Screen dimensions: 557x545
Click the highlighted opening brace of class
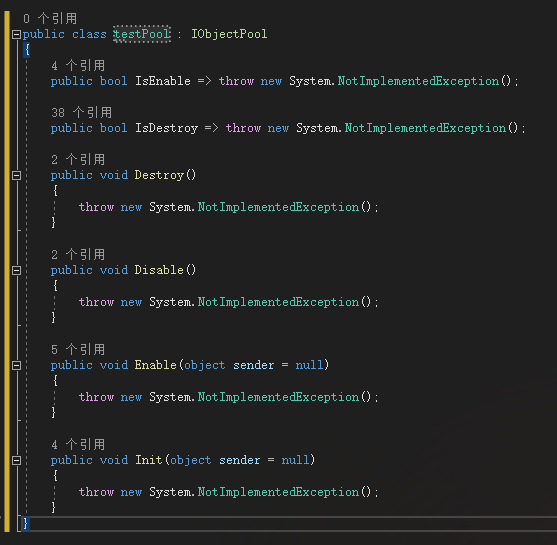[x=27, y=50]
